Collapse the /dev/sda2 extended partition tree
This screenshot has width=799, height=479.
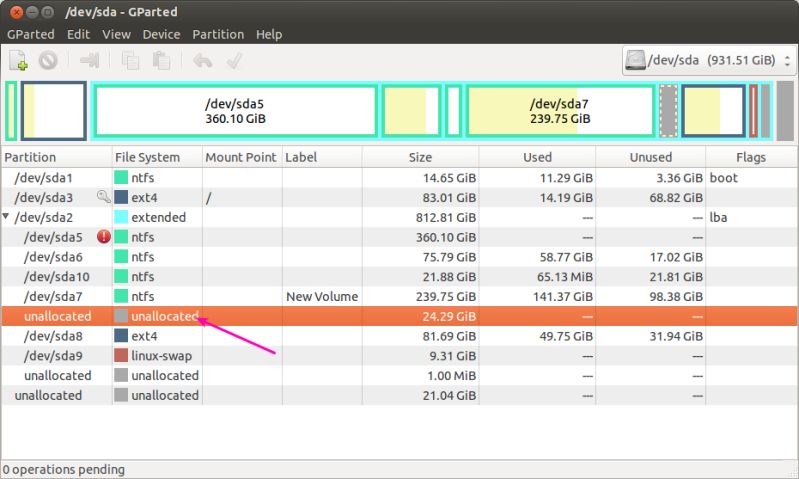point(6,217)
